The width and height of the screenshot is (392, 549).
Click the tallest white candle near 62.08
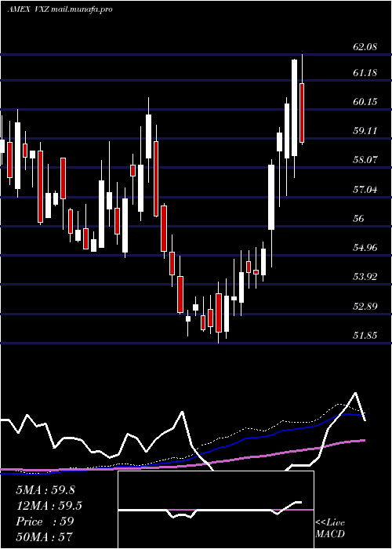pyautogui.click(x=294, y=108)
